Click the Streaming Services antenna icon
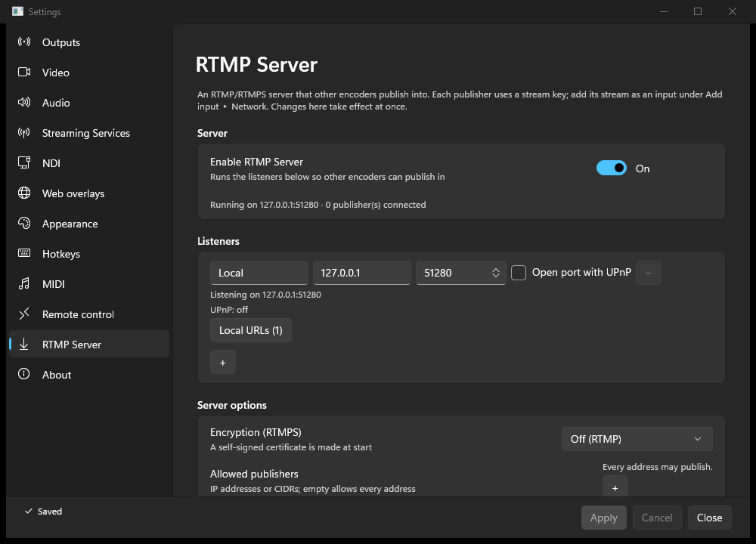756x544 pixels. pyautogui.click(x=24, y=132)
